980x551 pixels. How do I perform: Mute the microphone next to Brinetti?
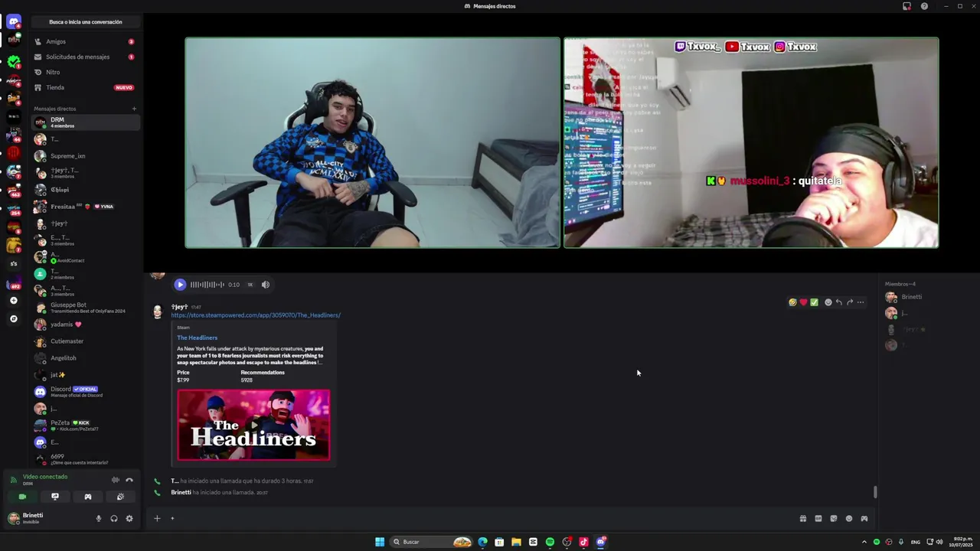coord(98,518)
